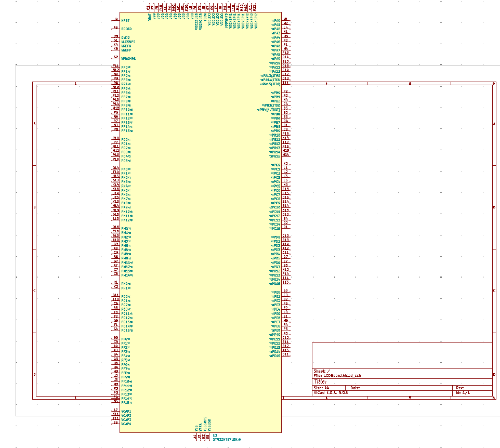
Task: Click the PE15 pin label
Action: (x=276, y=356)
